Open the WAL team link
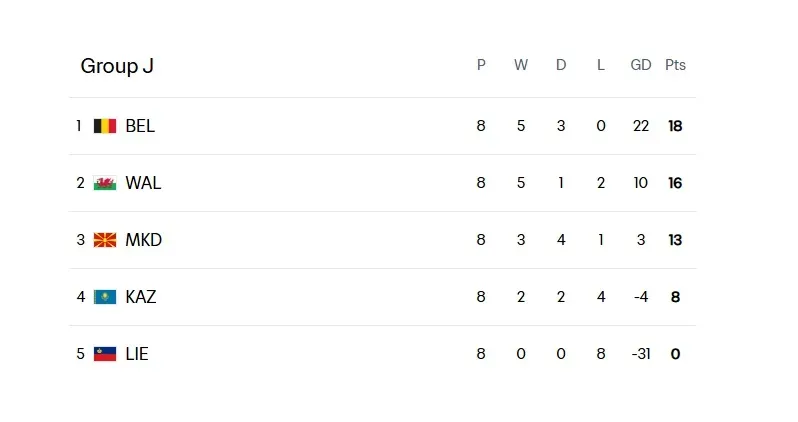The image size is (798, 422). (x=143, y=183)
